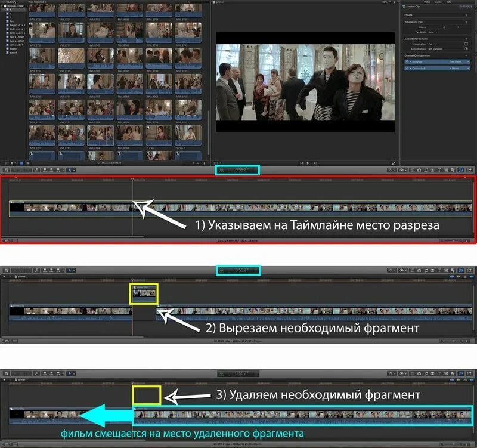Reset the Effects section in inspector
477x448 pixels.
pos(466,15)
